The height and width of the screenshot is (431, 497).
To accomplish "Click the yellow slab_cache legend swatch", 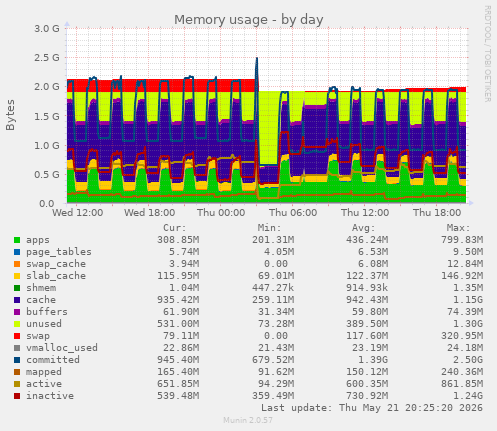I will point(17,276).
